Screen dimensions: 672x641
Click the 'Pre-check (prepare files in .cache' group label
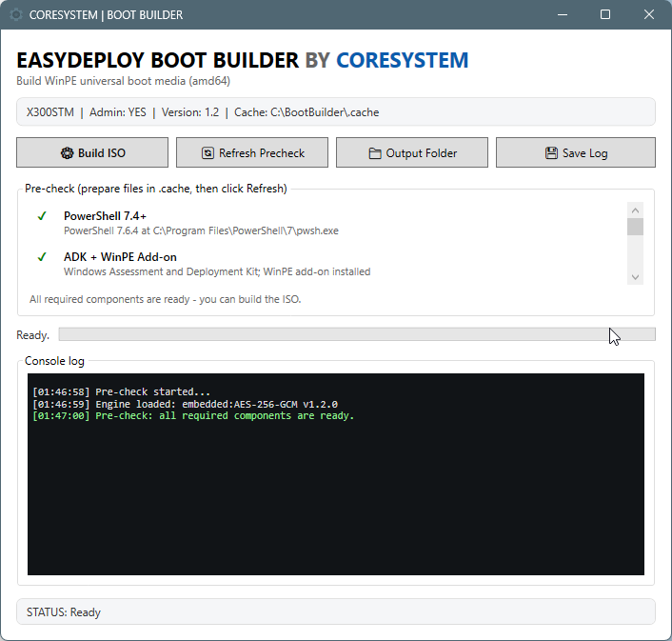(x=155, y=189)
